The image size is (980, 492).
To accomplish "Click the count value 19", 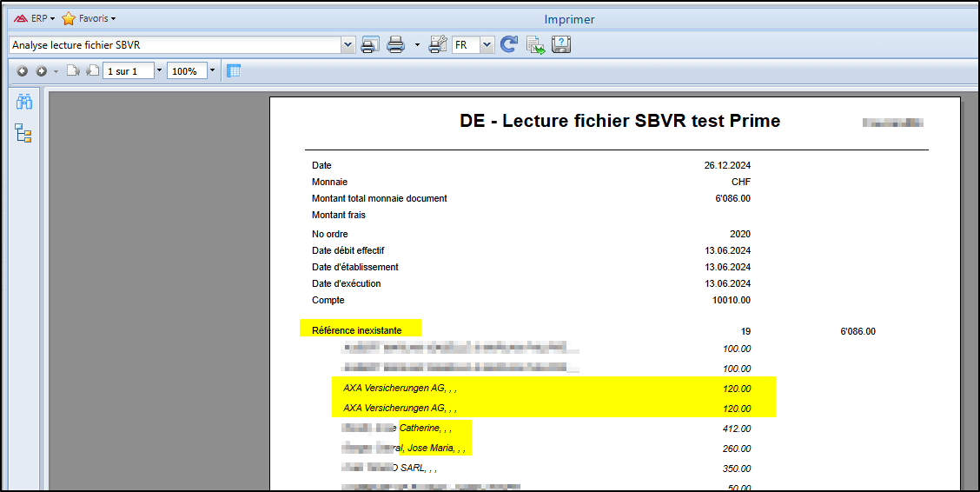I will point(745,331).
